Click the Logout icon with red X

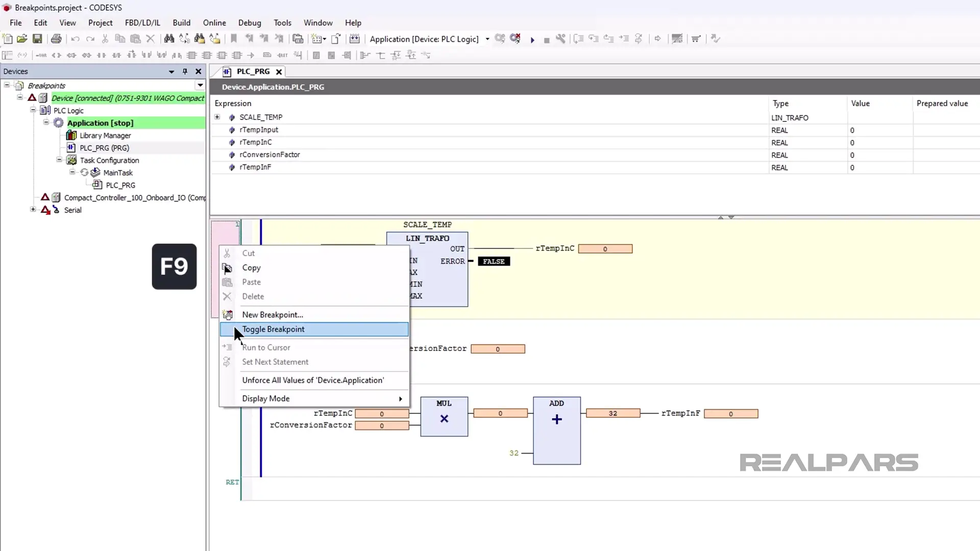pos(515,39)
